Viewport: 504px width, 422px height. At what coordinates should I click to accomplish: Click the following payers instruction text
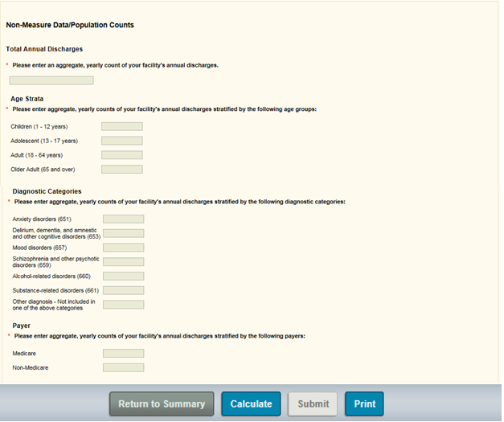tap(160, 336)
